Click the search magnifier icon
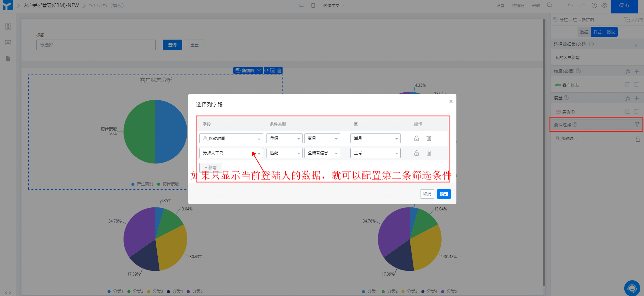This screenshot has width=644, height=296. coord(550,5)
